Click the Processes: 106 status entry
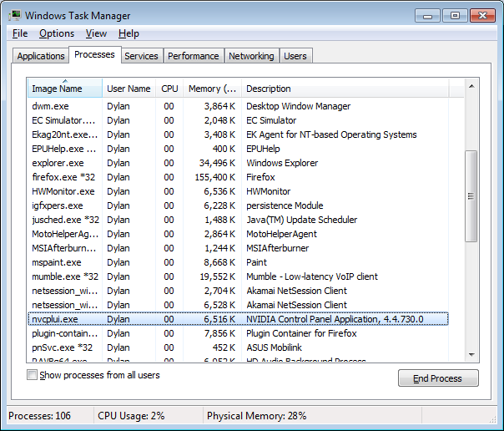Image resolution: width=504 pixels, height=431 pixels. (x=39, y=416)
